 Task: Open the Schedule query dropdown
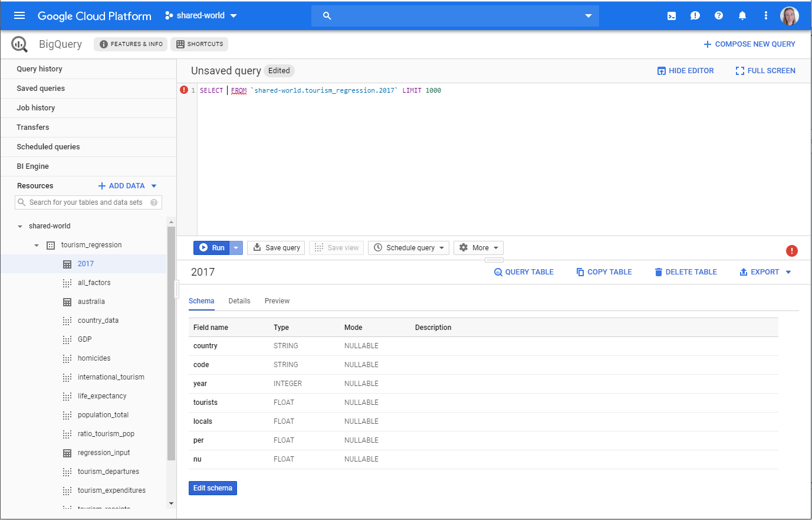coord(409,248)
